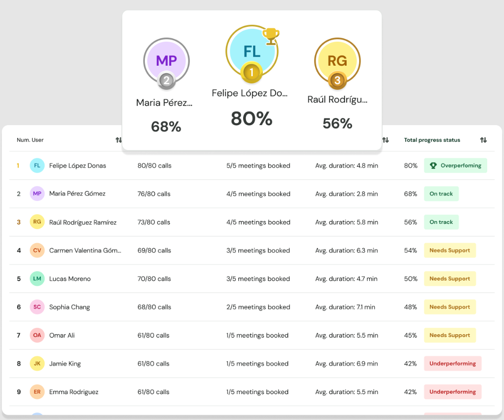Click the FL avatar on the podium
Viewport: 504px width, 420px height.
[252, 51]
